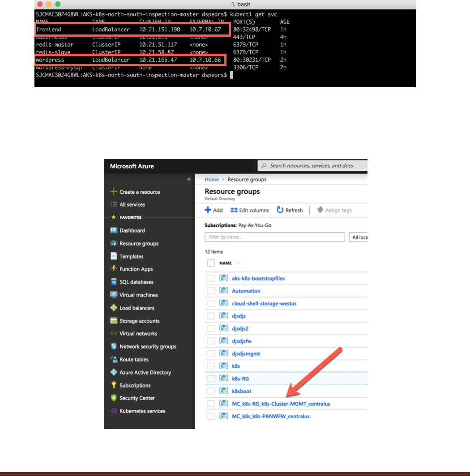Click the Microsoft Azure title
Viewport: 470px width, 476px height.
tap(132, 166)
